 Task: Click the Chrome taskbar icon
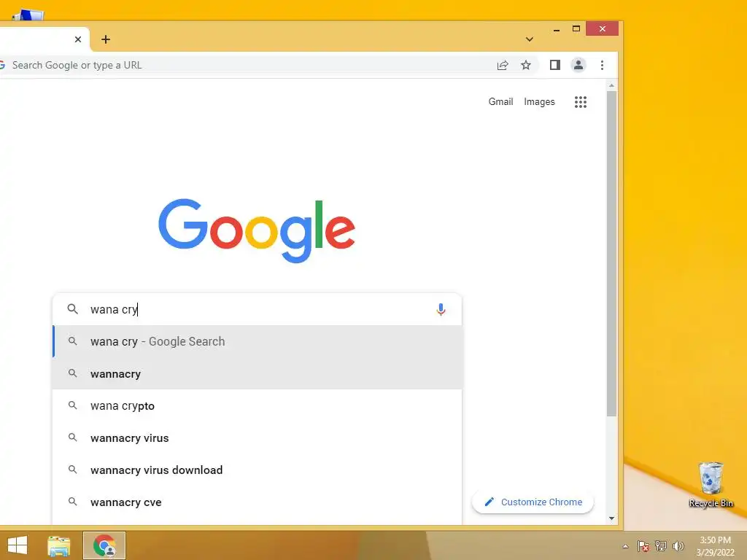point(104,545)
